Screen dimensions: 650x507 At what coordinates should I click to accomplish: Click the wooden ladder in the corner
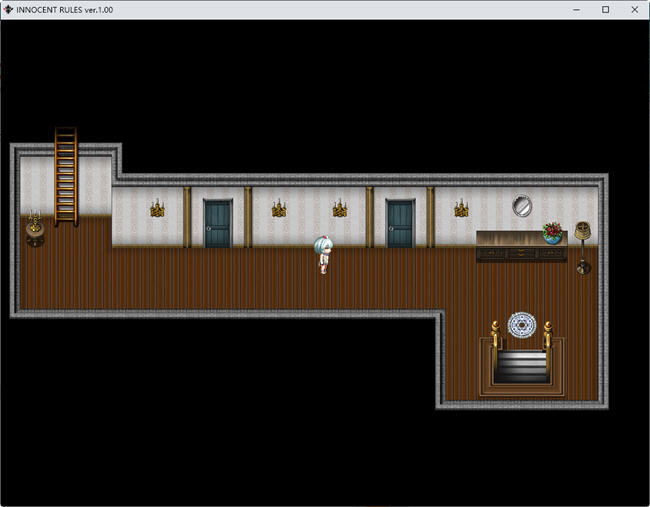tap(66, 176)
